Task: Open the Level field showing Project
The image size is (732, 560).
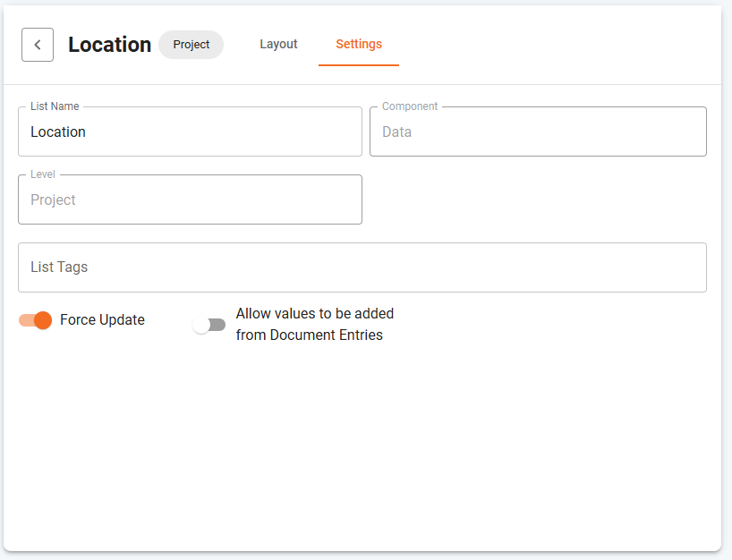Action: pos(190,199)
